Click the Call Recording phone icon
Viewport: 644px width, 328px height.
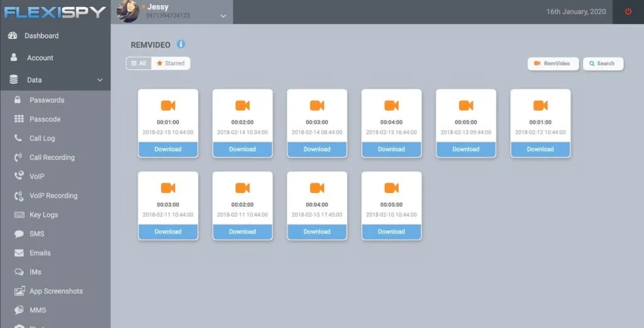click(x=18, y=157)
